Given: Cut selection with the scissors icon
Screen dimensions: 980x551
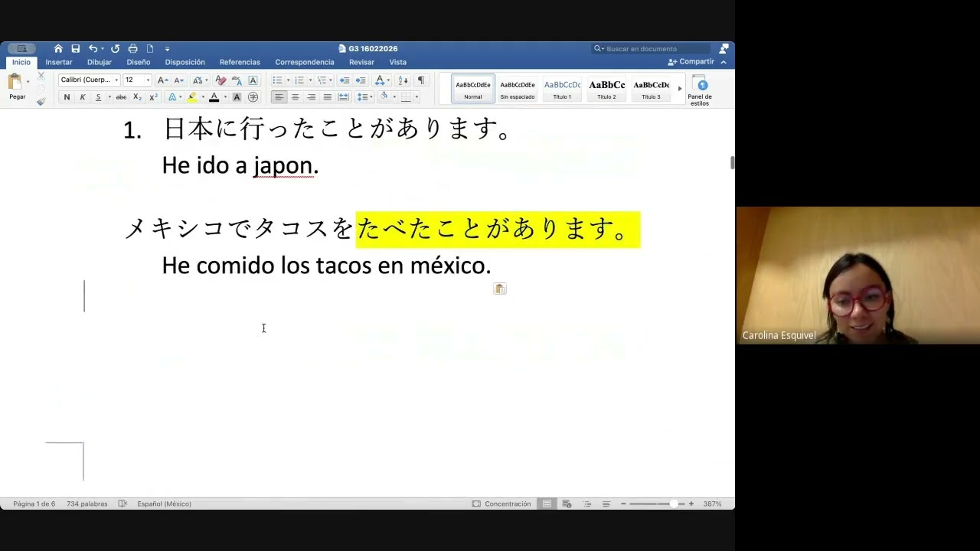Looking at the screenshot, I should point(41,77).
